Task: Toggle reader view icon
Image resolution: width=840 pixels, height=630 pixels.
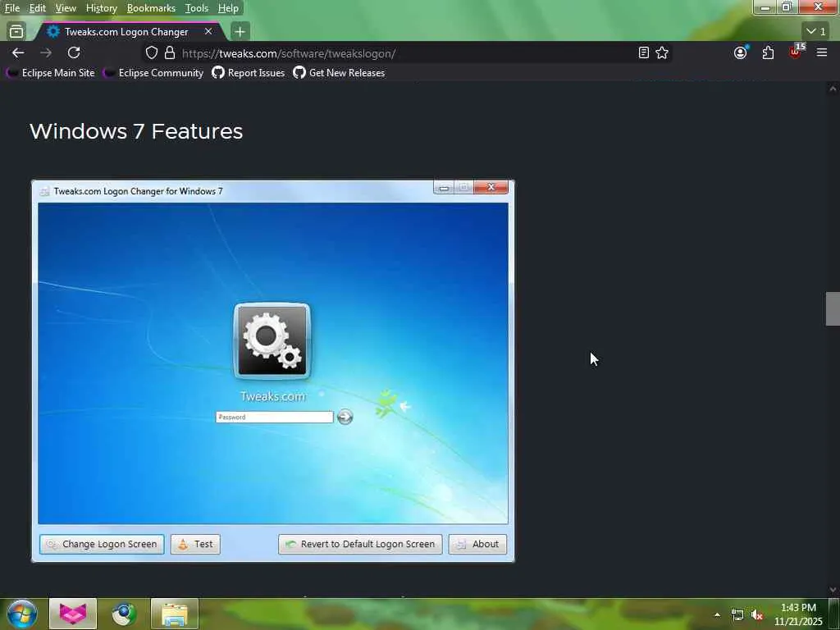Action: 644,52
